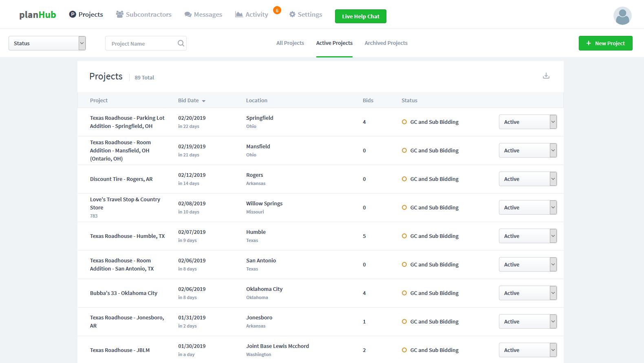Click the Projects P icon
644x363 pixels.
pyautogui.click(x=73, y=14)
